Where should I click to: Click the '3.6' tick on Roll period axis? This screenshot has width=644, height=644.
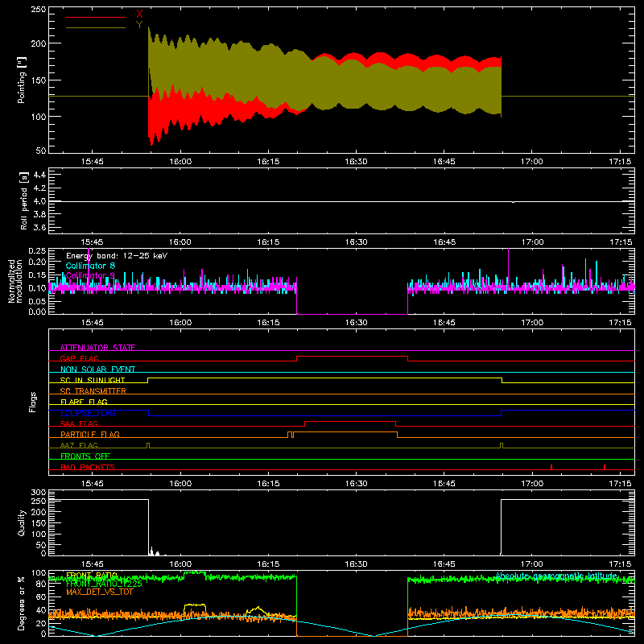[39, 227]
